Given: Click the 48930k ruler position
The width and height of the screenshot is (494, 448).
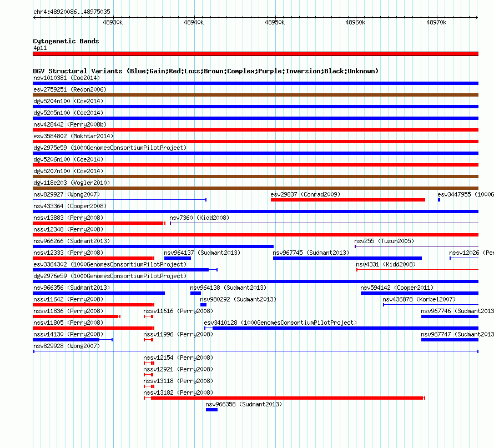Looking at the screenshot, I should [x=113, y=22].
